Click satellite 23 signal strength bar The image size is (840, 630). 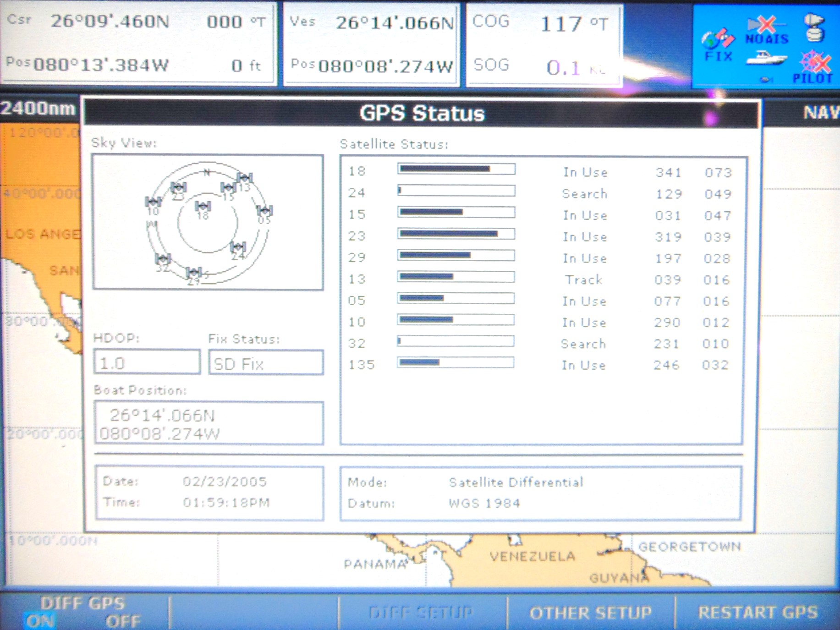(x=456, y=234)
